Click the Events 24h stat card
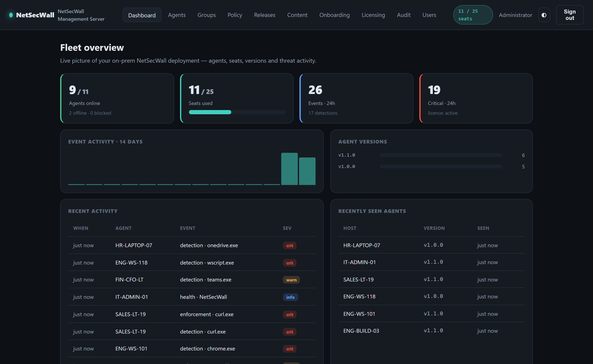 pyautogui.click(x=356, y=98)
